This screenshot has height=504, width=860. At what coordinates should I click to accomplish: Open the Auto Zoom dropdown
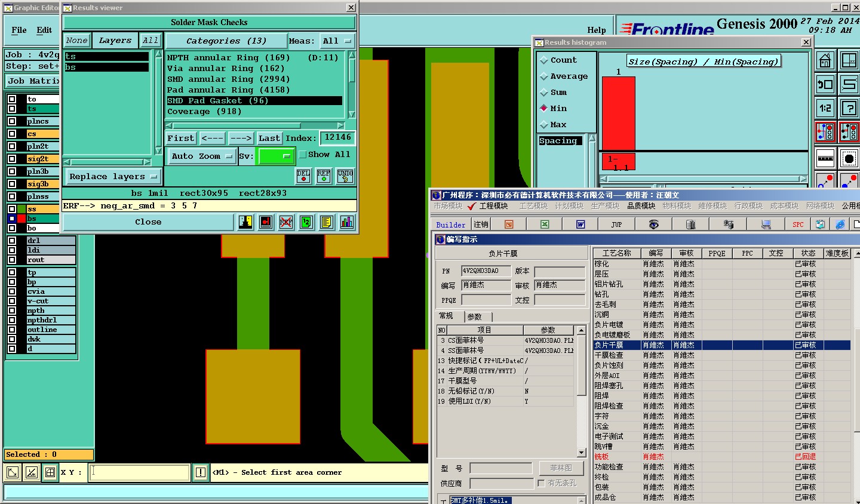[x=202, y=156]
